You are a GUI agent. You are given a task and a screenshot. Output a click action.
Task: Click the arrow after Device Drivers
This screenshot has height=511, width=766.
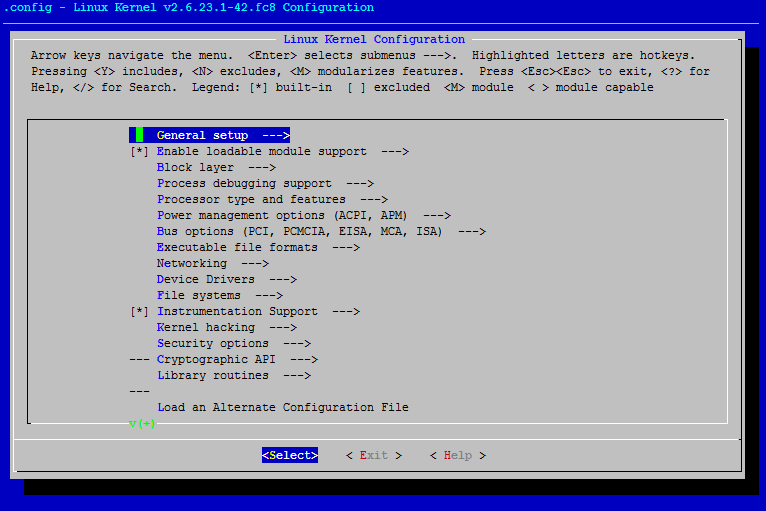[x=283, y=279]
